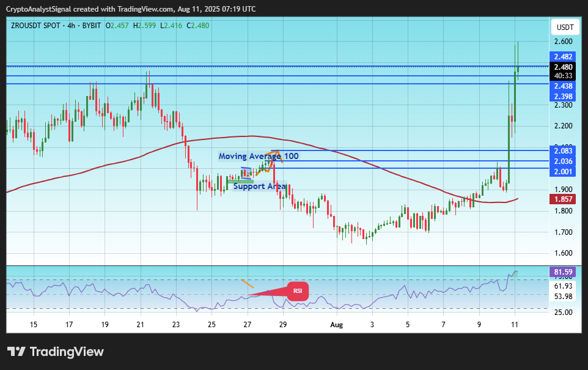Click the ZROUSDT SPOT symbol title
Viewport: 588px width, 370px height.
(35, 26)
